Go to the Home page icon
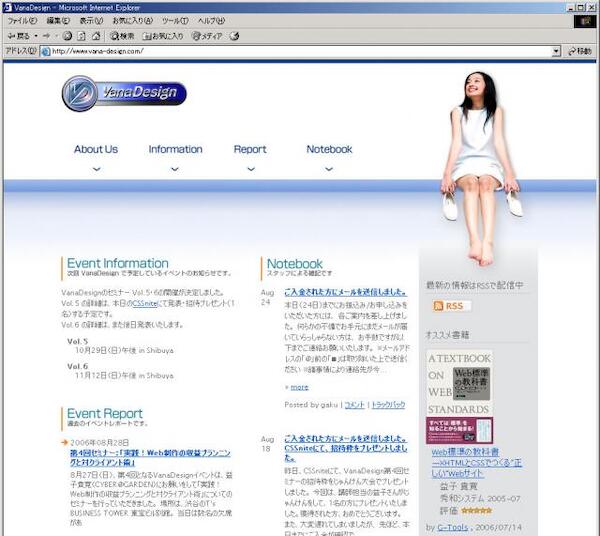Screen dimensions: 600x536 coord(96,36)
